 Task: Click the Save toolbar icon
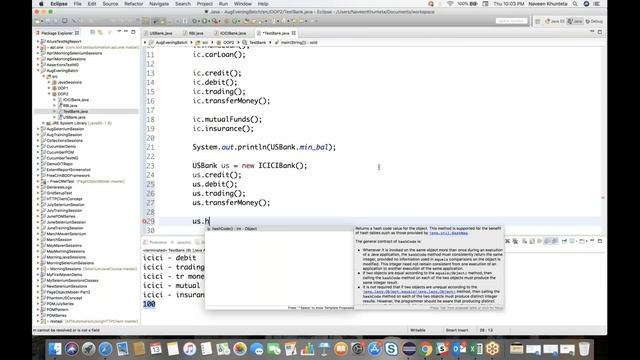point(48,21)
